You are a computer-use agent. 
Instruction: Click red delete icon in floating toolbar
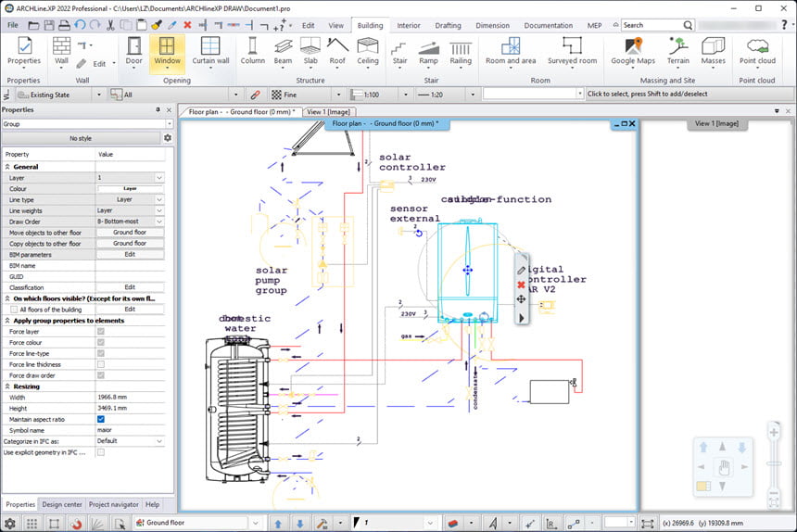pyautogui.click(x=521, y=285)
